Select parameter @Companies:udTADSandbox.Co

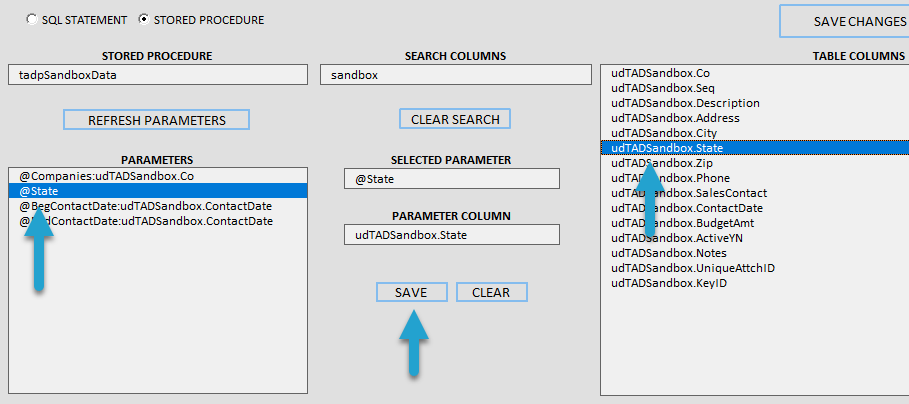[158, 176]
